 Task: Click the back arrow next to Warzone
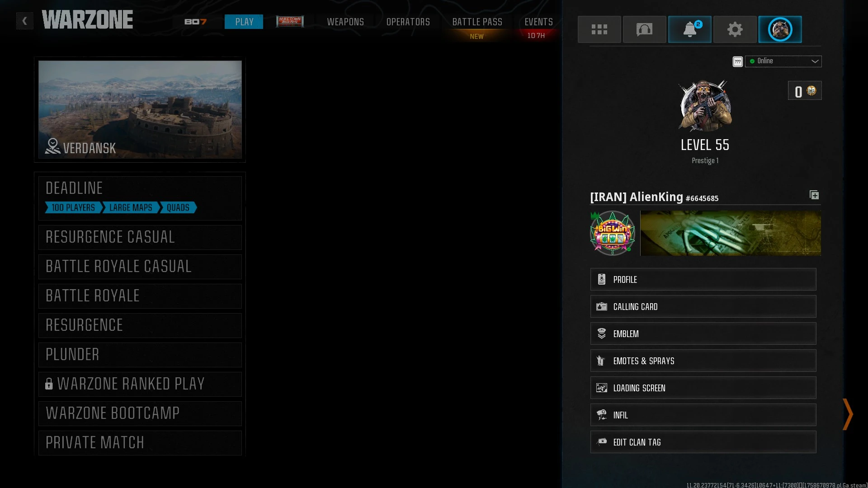pyautogui.click(x=25, y=21)
